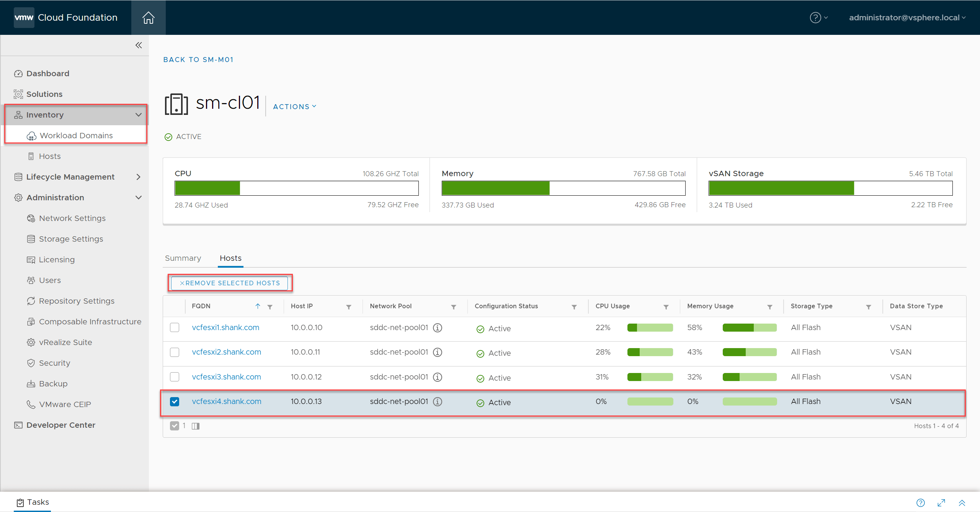Open VMware CEIP in sidebar
The image size is (980, 512).
coord(65,404)
